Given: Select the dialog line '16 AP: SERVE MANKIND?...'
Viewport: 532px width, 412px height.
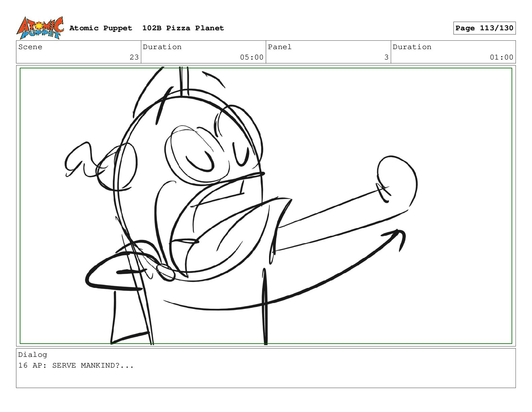Looking at the screenshot, I should (76, 365).
